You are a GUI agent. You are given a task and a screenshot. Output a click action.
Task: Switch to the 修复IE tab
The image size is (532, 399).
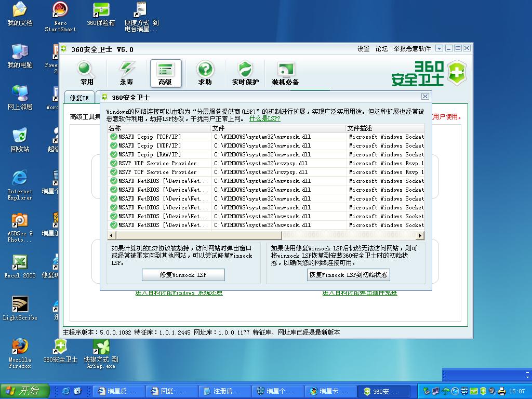pos(79,98)
